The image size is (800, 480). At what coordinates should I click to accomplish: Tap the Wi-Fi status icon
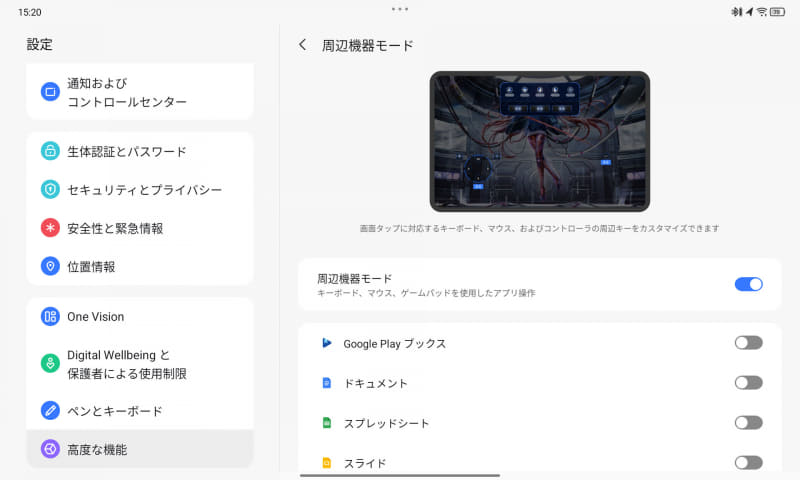point(761,12)
